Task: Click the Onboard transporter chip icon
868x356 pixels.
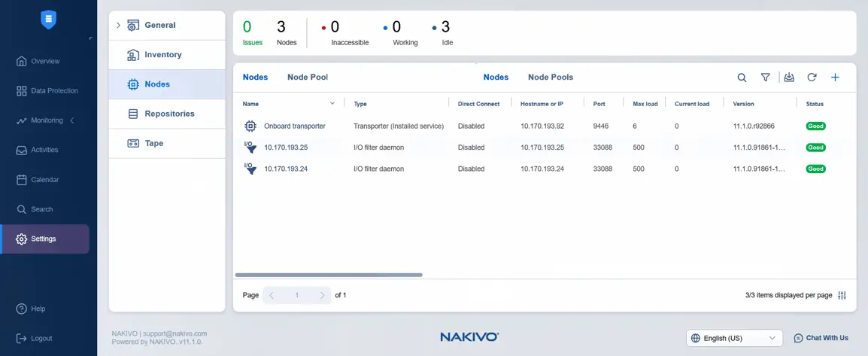Action: point(250,126)
